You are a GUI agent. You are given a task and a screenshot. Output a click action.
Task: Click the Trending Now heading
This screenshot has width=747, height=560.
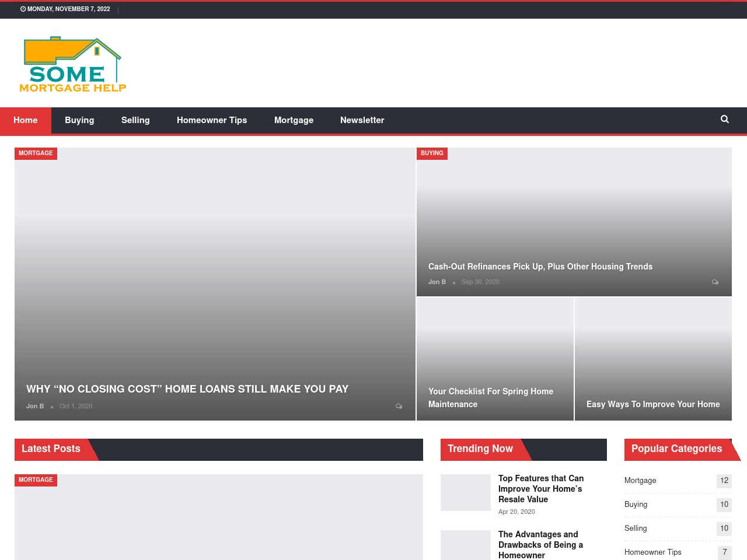tap(480, 449)
